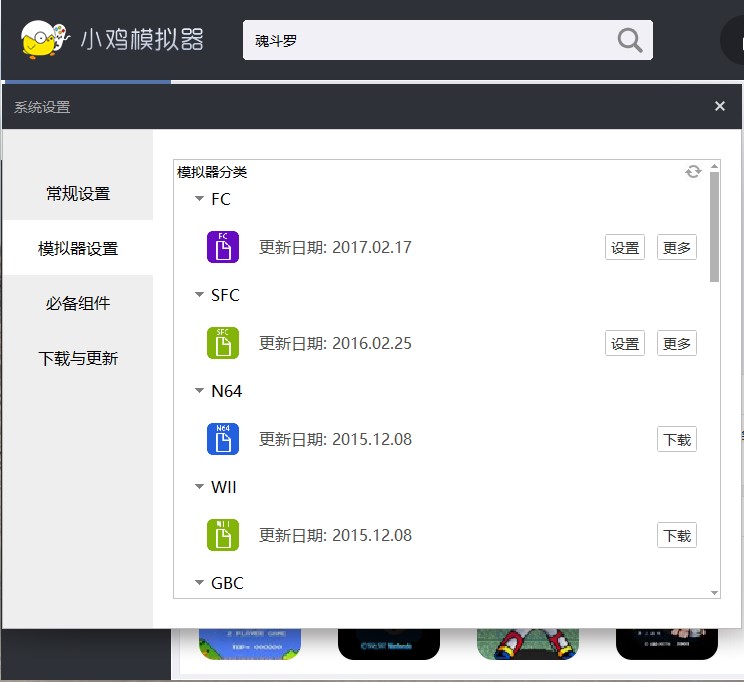The height and width of the screenshot is (682, 744).
Task: Click 更多 button for SFC emulator
Action: pyautogui.click(x=677, y=343)
